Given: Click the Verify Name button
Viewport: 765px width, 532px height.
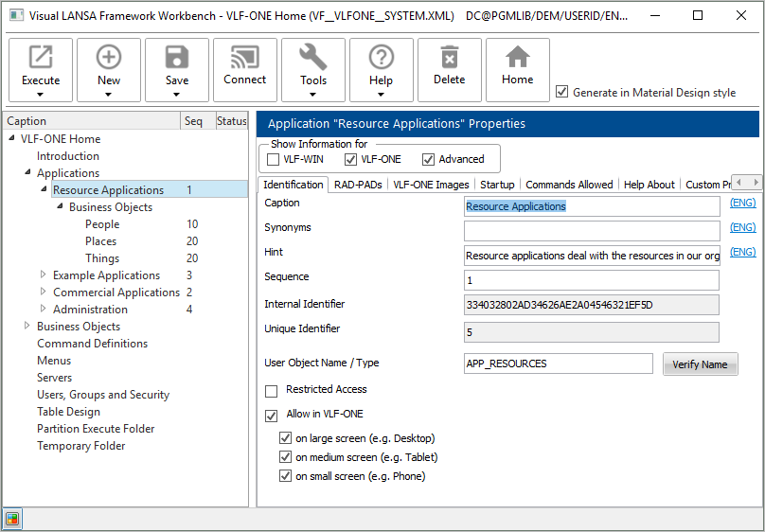Looking at the screenshot, I should point(700,364).
